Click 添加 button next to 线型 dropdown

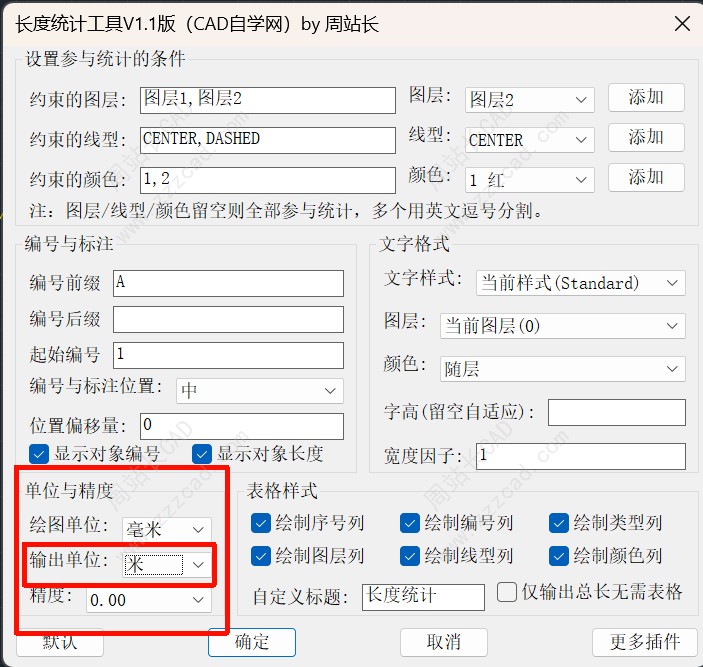coord(645,137)
